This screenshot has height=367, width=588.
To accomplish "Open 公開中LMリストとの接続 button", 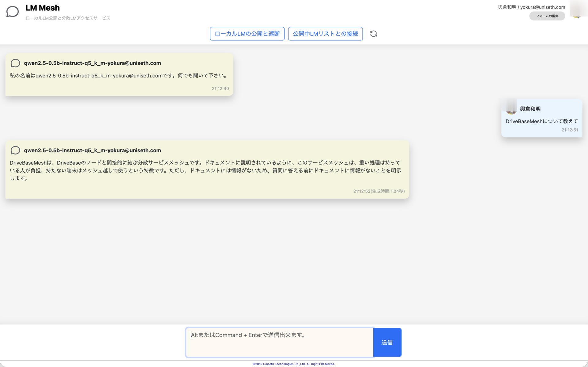I will pyautogui.click(x=325, y=34).
